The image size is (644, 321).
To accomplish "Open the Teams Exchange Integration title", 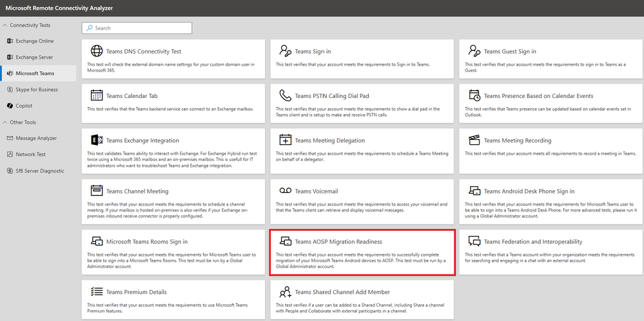I will 142,140.
